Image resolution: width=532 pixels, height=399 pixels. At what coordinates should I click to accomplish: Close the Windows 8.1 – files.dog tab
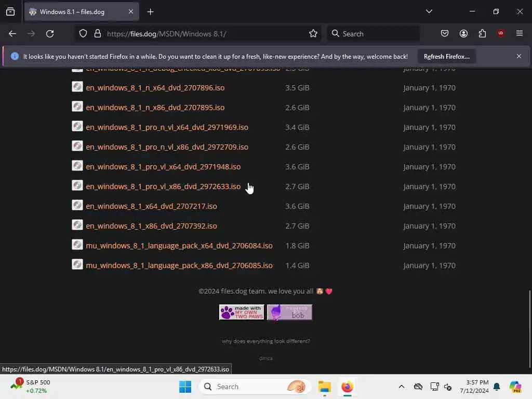pos(131,12)
